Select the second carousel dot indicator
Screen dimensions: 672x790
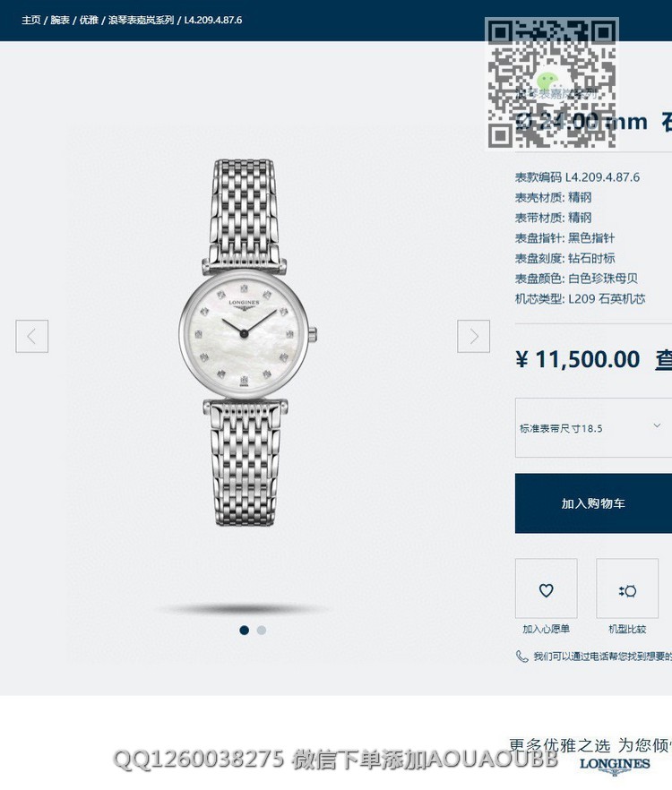tap(261, 631)
